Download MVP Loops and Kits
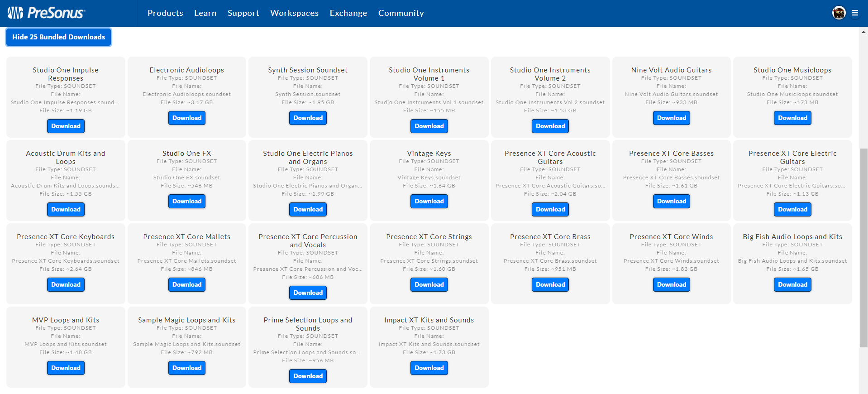The image size is (868, 394). 66,368
